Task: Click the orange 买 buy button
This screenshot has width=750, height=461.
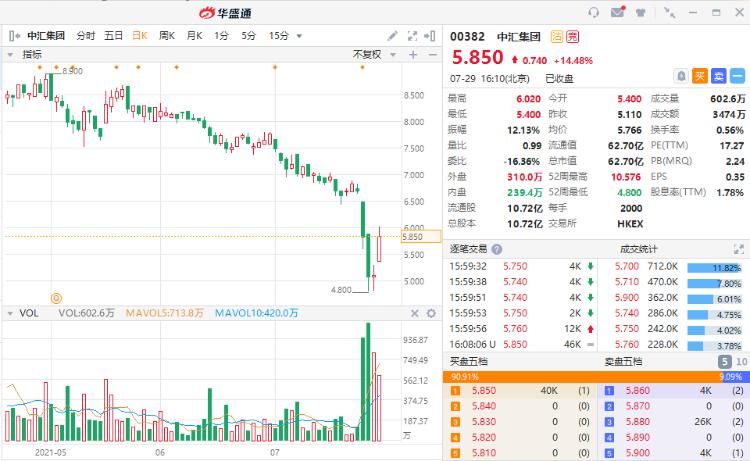Action: (700, 76)
